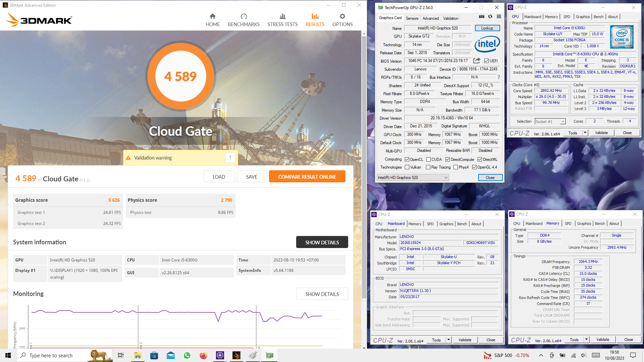Click the Intel logo in GPU-Z
This screenshot has height=362, width=644.
click(x=487, y=44)
